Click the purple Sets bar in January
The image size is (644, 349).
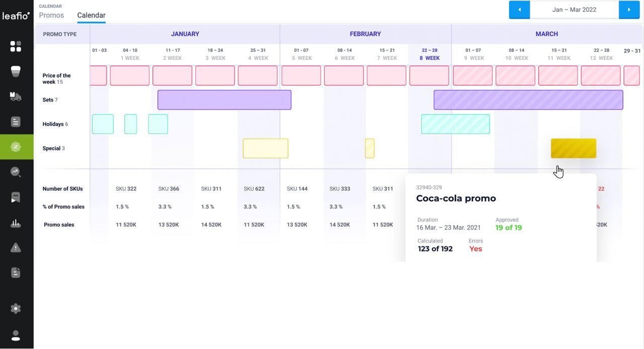[x=224, y=100]
